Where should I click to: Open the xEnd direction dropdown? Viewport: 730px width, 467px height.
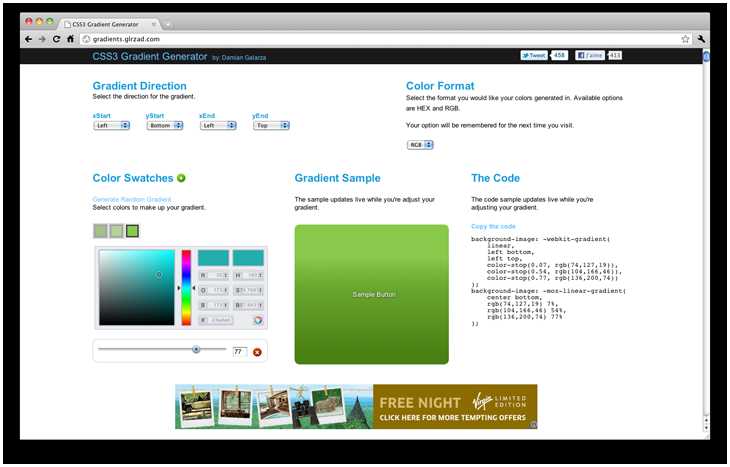tap(218, 126)
